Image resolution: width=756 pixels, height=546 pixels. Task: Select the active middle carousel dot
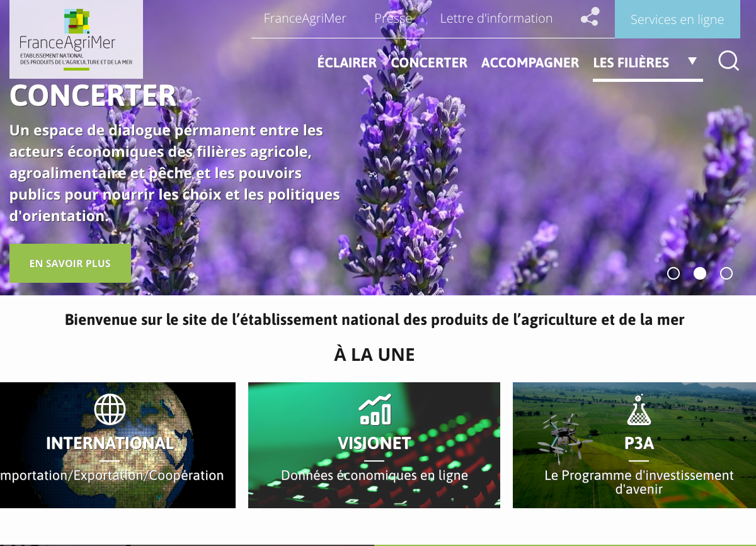point(700,273)
